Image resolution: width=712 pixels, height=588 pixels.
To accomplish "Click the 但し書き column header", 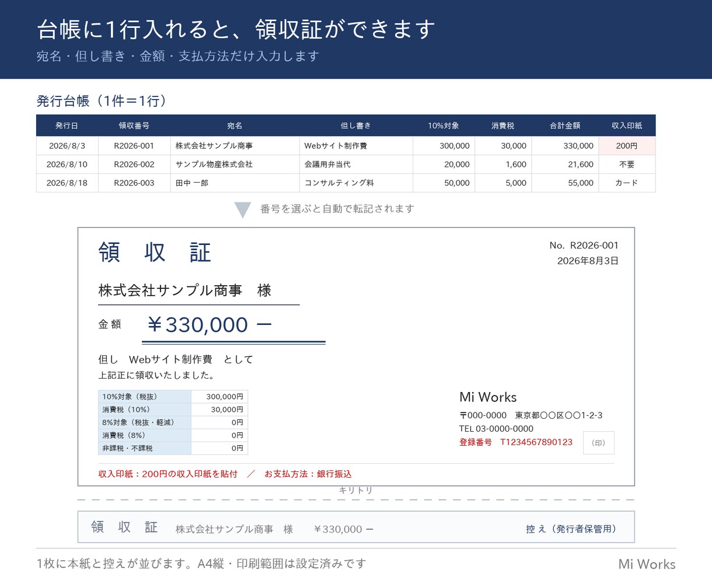I will click(356, 125).
